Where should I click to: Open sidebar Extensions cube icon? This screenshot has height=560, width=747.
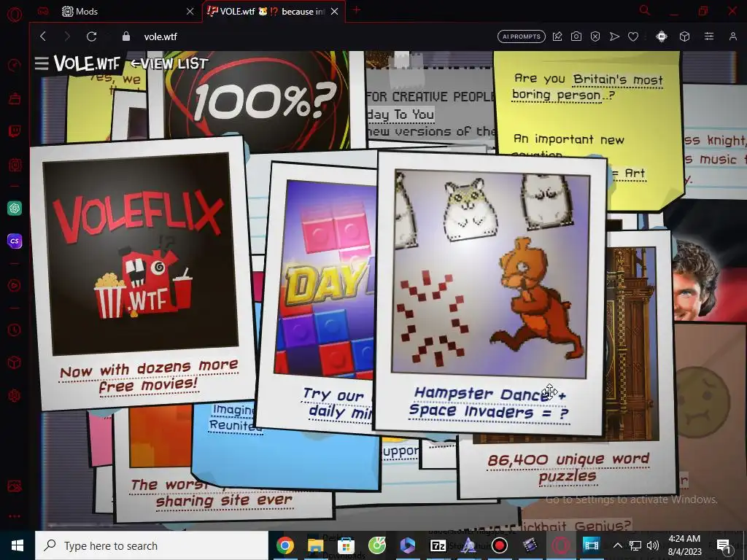tap(15, 362)
